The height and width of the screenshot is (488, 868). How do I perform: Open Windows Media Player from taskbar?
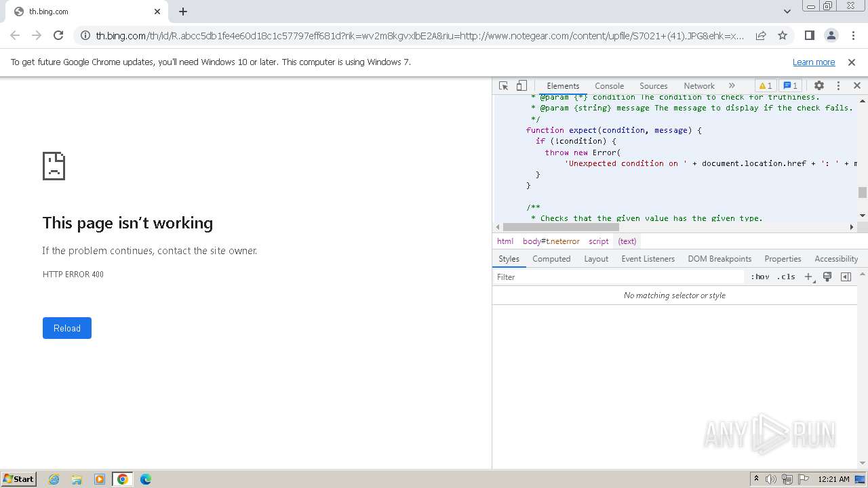point(100,479)
